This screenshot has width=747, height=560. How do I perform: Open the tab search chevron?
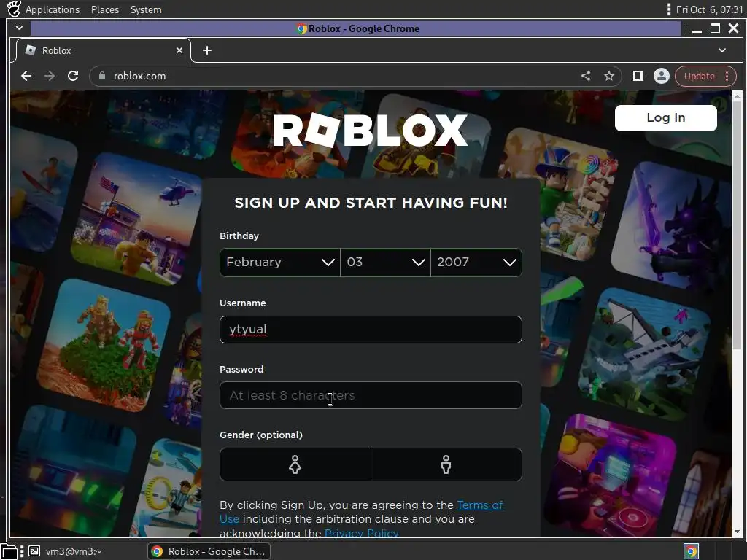[722, 50]
